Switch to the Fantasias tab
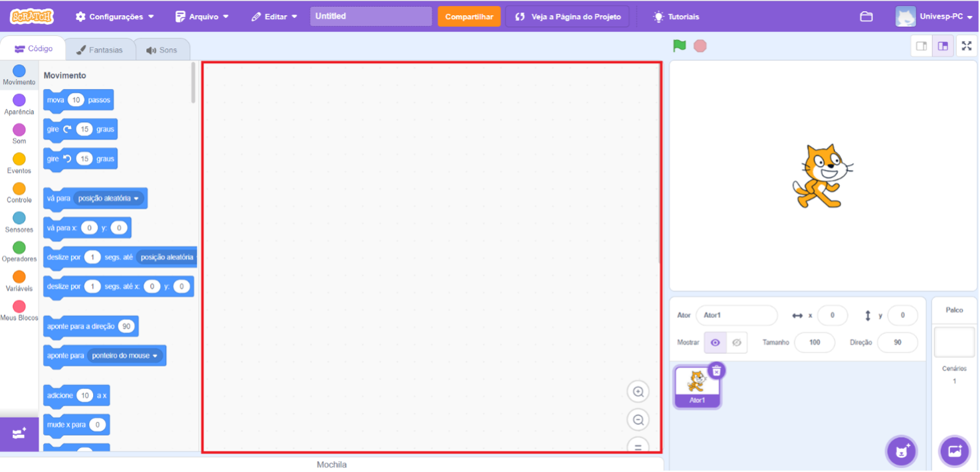The width and height of the screenshot is (980, 472). pyautogui.click(x=100, y=50)
